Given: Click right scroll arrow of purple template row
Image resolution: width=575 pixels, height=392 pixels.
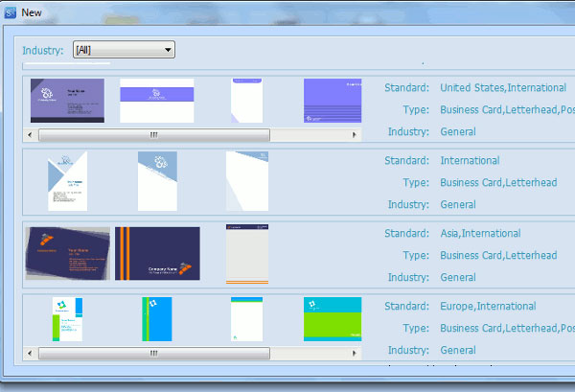Looking at the screenshot, I should click(x=354, y=135).
